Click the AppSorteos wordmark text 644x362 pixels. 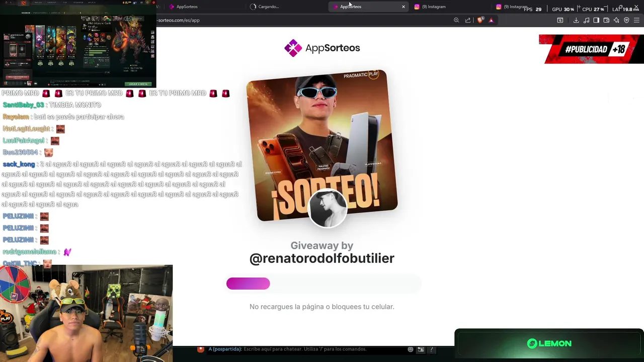333,48
